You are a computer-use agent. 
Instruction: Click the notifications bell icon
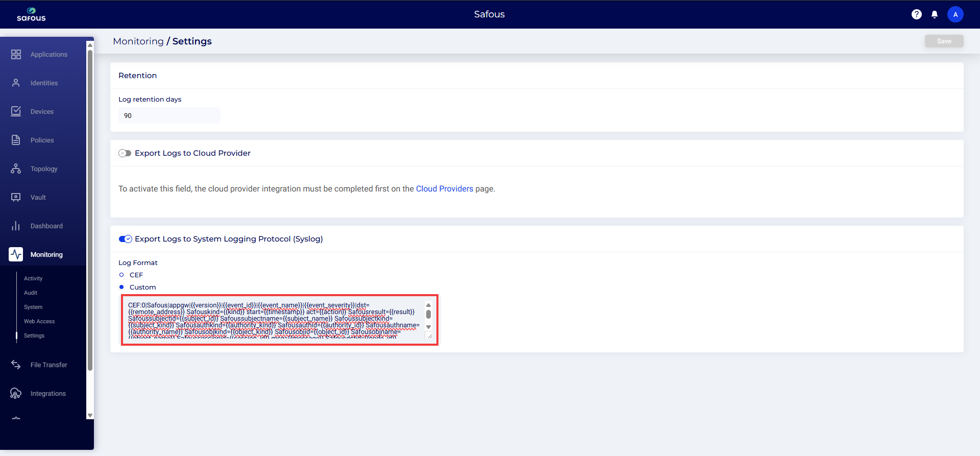click(x=934, y=14)
